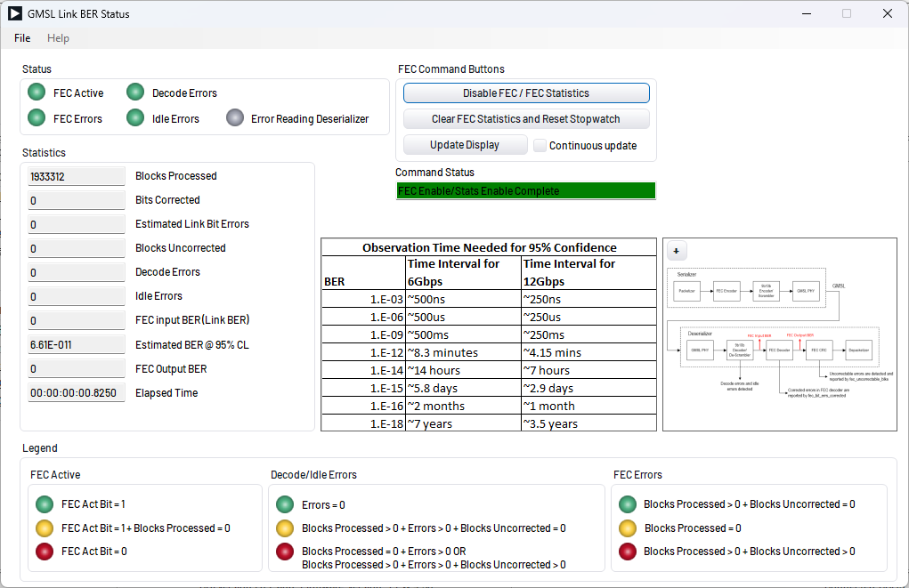Click the Estimated BER 6.61E-011 field
Viewport: 909px width, 588px height.
click(76, 344)
